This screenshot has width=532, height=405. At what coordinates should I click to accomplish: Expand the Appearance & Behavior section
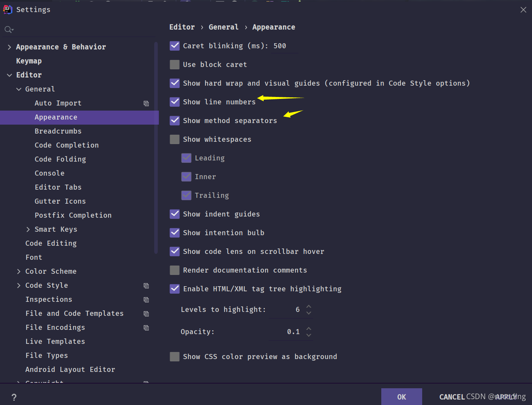[9, 47]
